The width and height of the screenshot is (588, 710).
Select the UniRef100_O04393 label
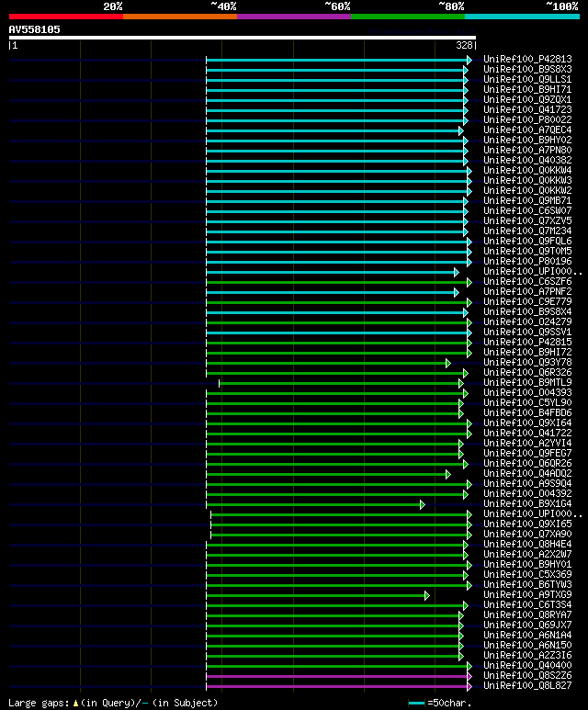(527, 393)
